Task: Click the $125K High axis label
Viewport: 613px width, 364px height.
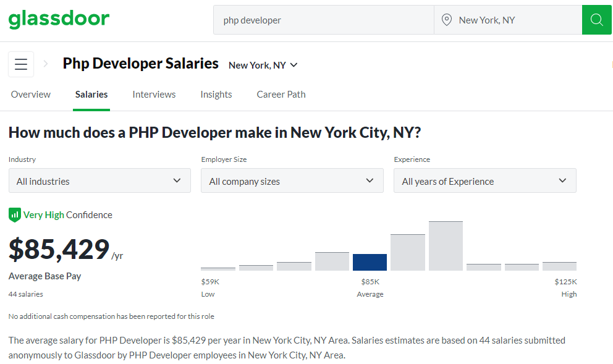Action: (x=565, y=288)
